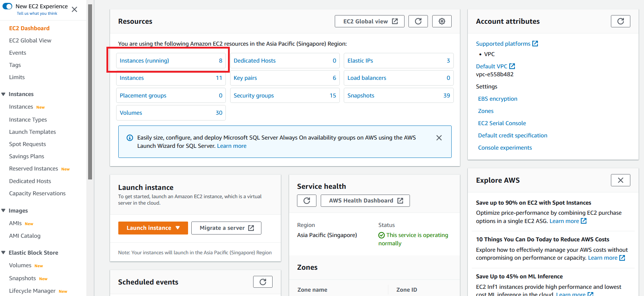Open Savings Plans in sidebar

coord(27,156)
